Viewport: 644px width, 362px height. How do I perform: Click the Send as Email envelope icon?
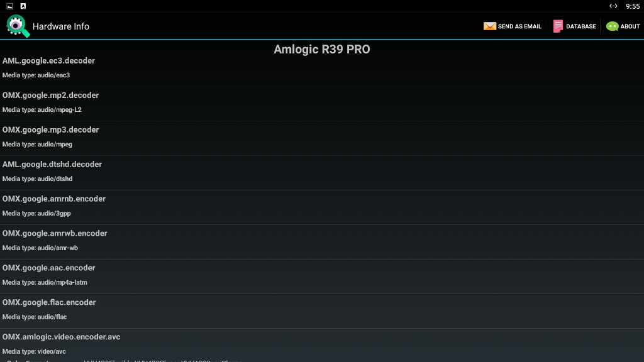(489, 26)
